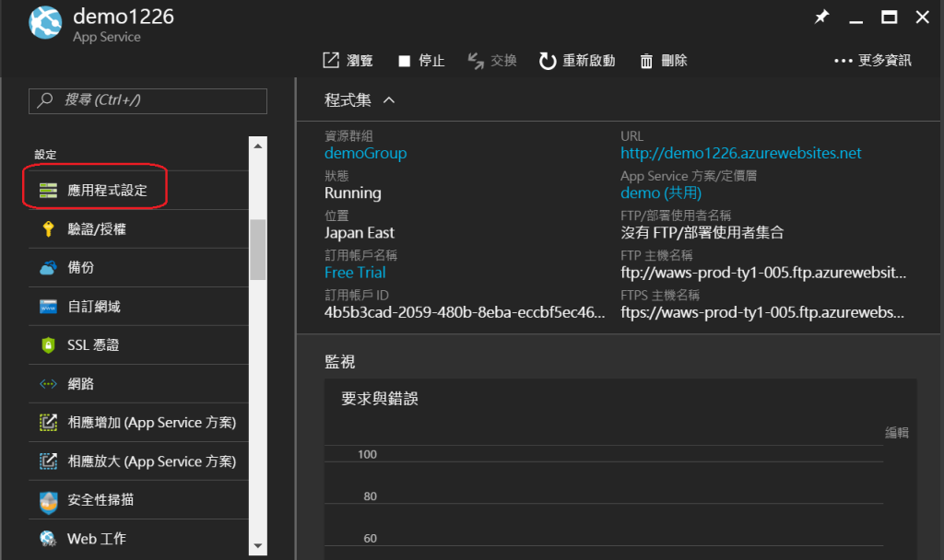This screenshot has height=560, width=944.
Task: Collapse the 程式集 section chevron
Action: click(x=389, y=99)
